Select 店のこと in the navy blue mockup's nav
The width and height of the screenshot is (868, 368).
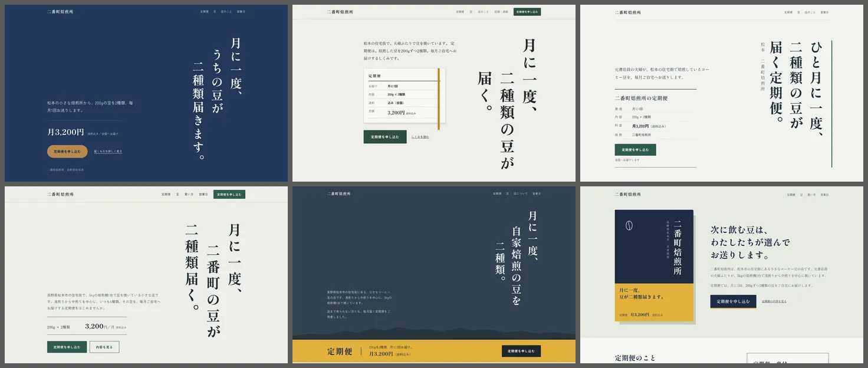pyautogui.click(x=226, y=12)
